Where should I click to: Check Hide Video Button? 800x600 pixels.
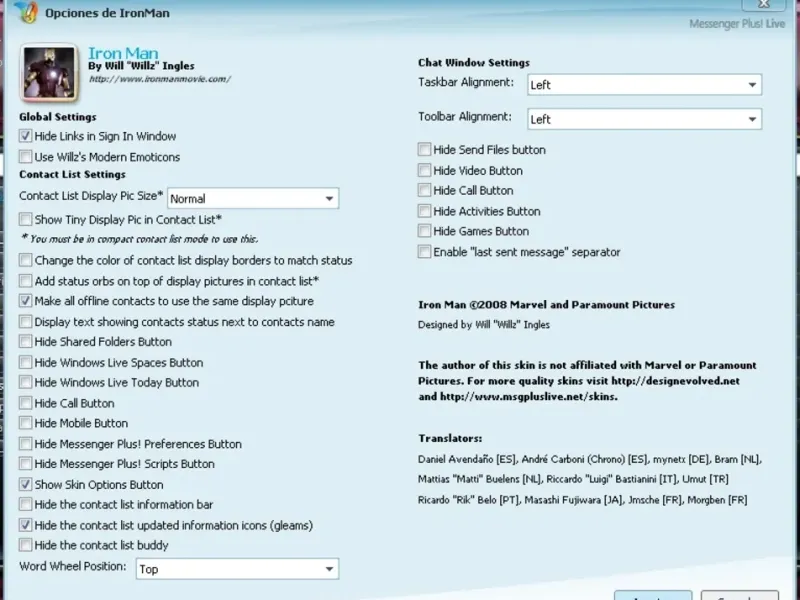coord(424,170)
